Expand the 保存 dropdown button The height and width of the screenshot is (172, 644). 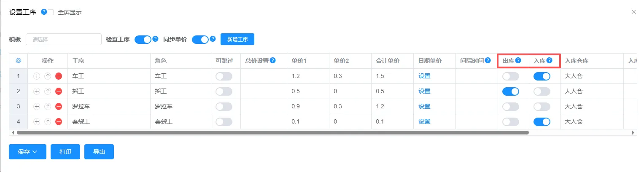(27, 152)
